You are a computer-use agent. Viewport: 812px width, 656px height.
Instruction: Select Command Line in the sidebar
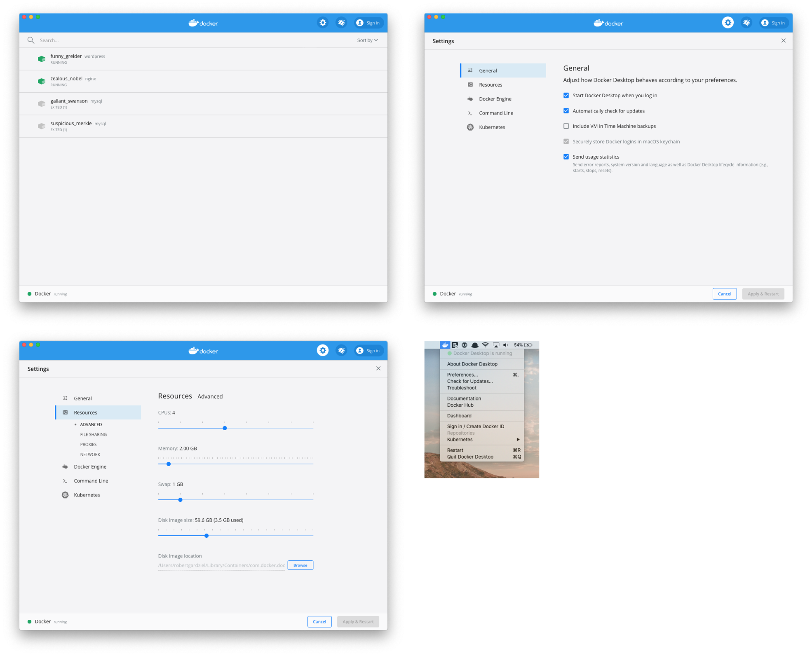(x=496, y=112)
